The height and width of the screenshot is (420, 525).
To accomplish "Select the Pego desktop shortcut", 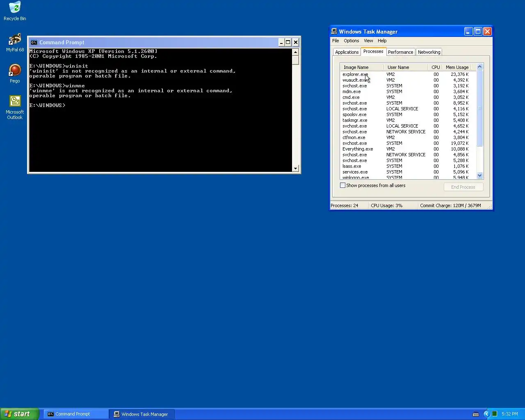I will [15, 73].
